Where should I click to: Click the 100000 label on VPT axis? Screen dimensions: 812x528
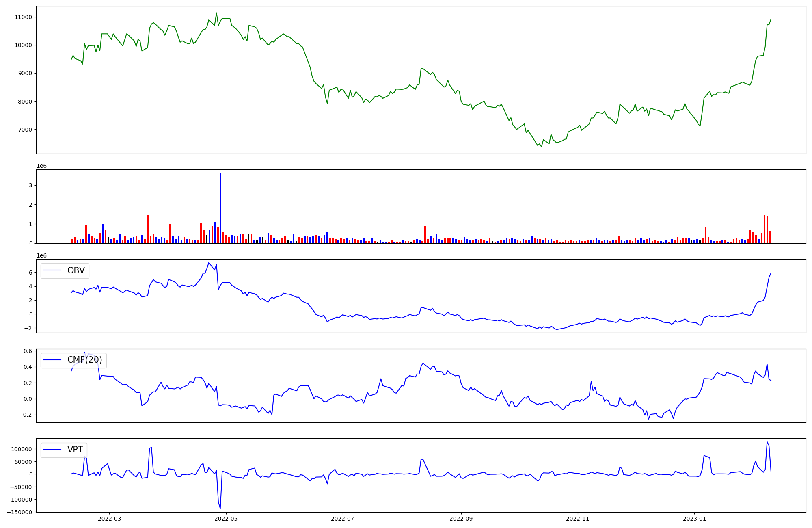(x=21, y=449)
